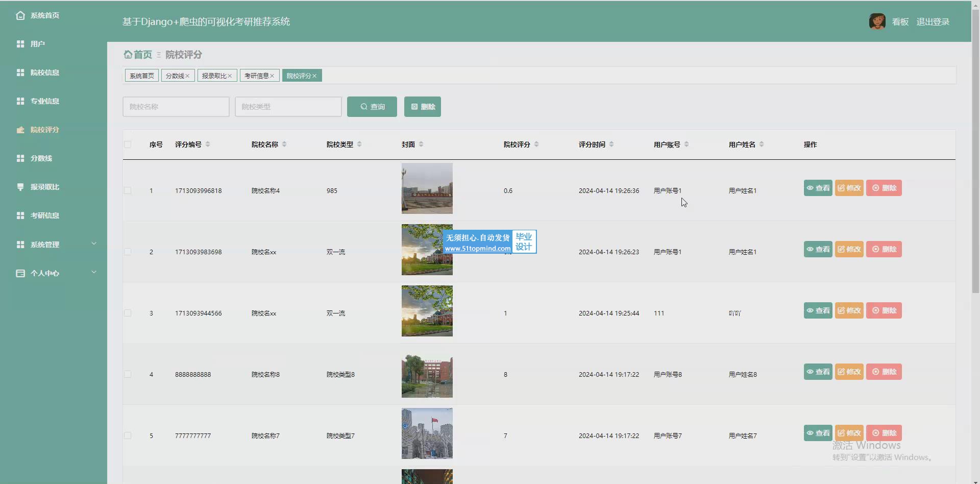The height and width of the screenshot is (484, 980).
Task: Select 院校评分 in the sidebar
Action: point(38,130)
